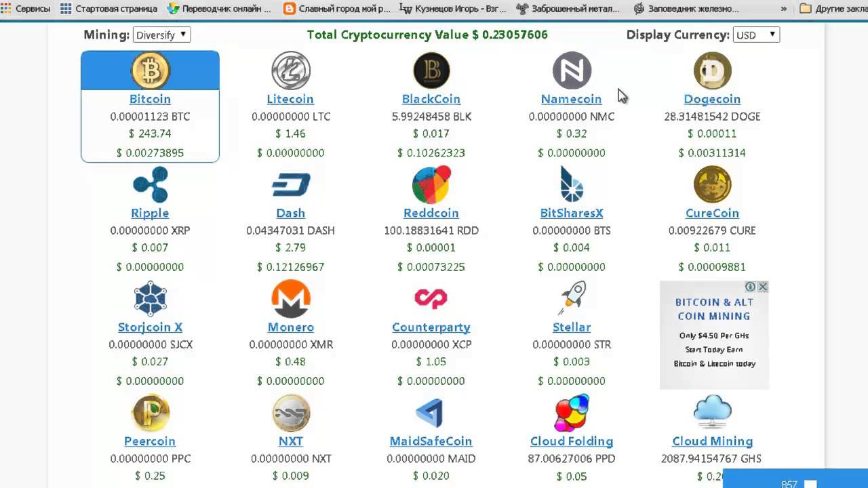Click the Cloud Mining cloud icon

(x=712, y=412)
